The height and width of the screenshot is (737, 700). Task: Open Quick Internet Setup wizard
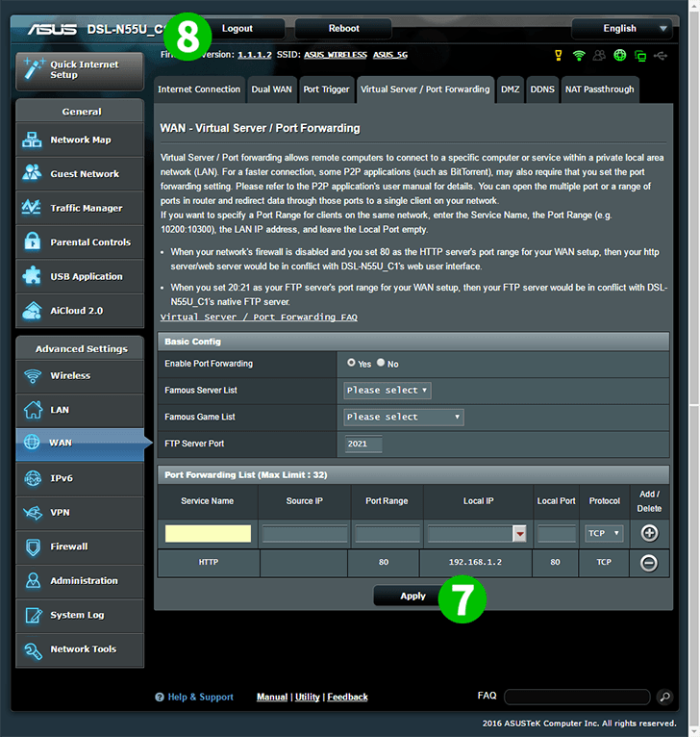(80, 70)
